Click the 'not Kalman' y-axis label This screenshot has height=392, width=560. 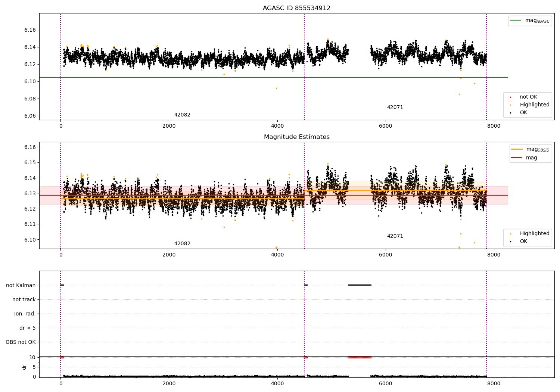click(x=21, y=285)
